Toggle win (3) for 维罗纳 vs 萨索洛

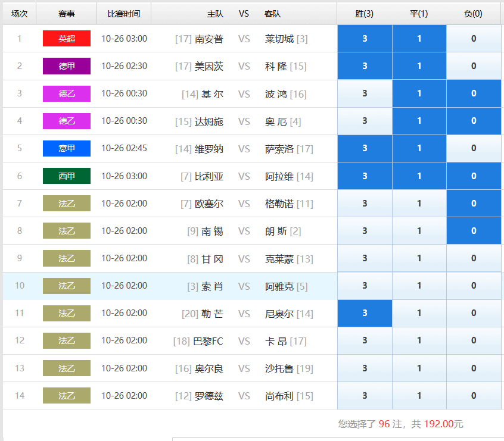click(365, 148)
